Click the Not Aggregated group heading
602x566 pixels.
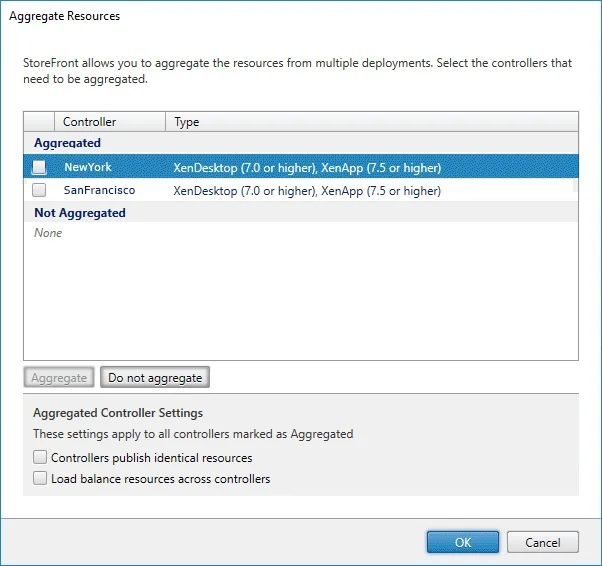[80, 213]
